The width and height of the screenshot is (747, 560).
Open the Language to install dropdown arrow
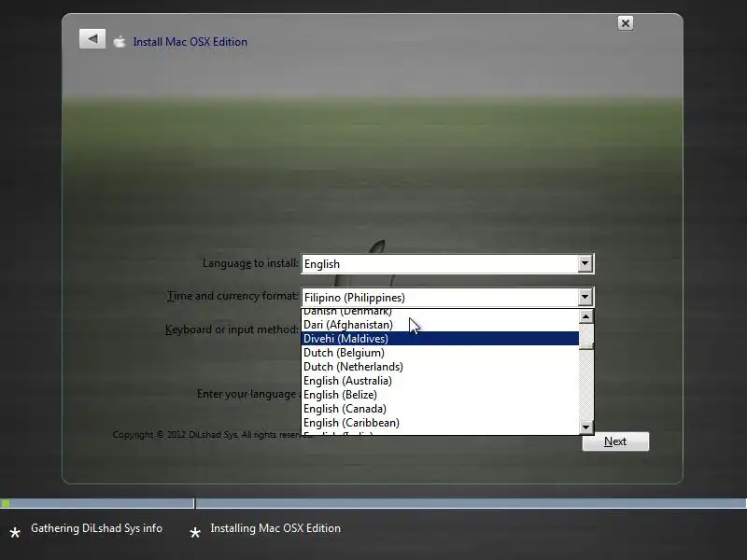point(585,263)
